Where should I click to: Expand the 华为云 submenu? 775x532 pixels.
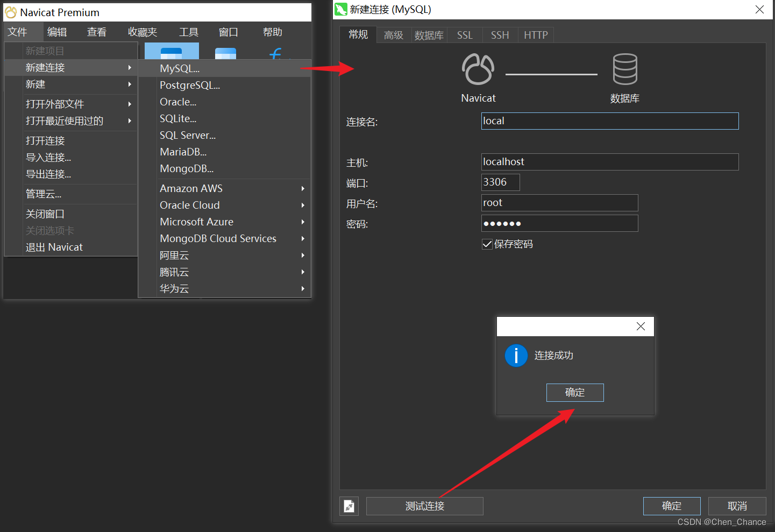303,289
